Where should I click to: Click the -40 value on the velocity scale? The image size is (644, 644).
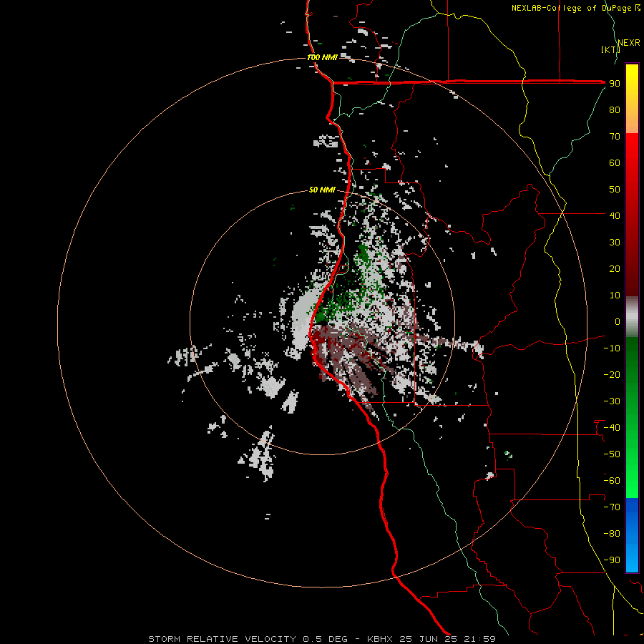coord(612,428)
